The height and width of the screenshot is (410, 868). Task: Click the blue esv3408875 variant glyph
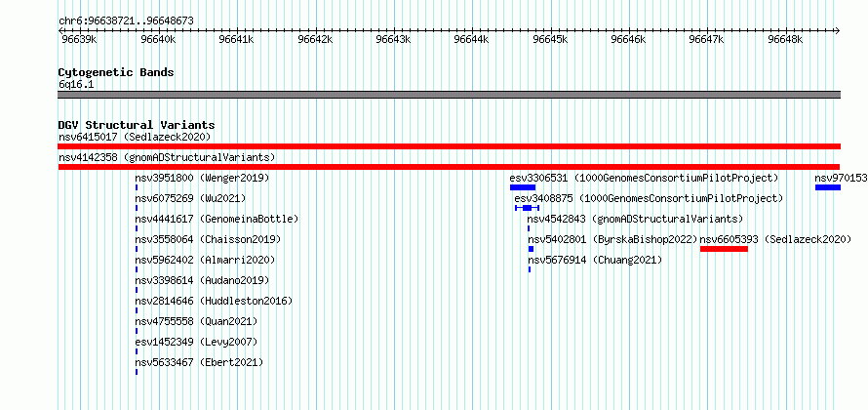(527, 208)
